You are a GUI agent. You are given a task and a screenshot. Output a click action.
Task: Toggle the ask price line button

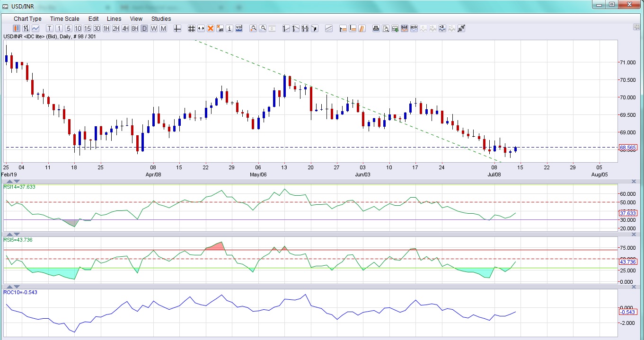414,28
